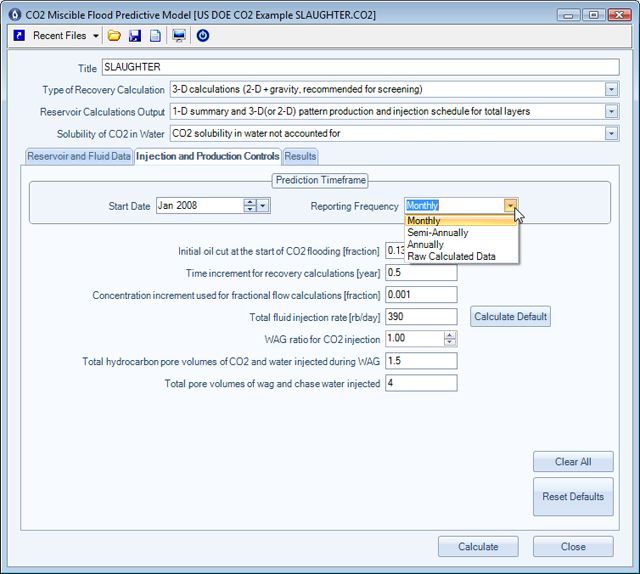Click the Clear All button

pos(573,462)
